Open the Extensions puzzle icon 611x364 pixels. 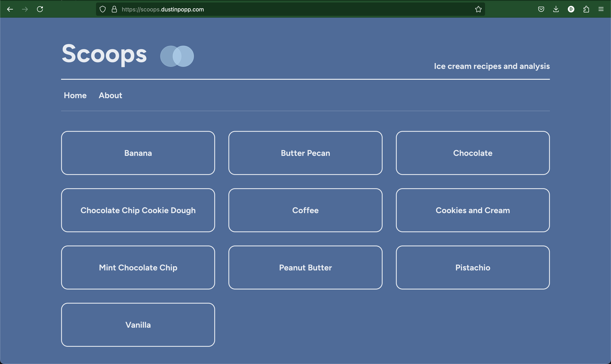[x=586, y=9]
